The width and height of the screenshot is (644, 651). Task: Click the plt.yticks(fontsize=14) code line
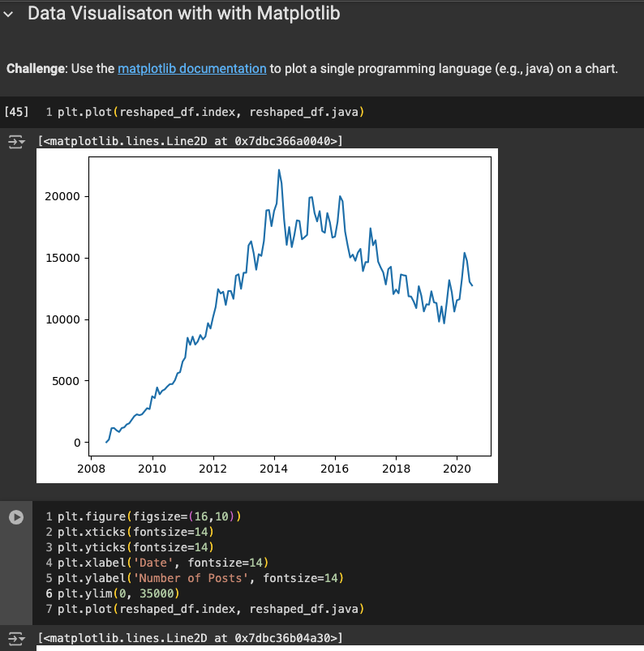(135, 547)
